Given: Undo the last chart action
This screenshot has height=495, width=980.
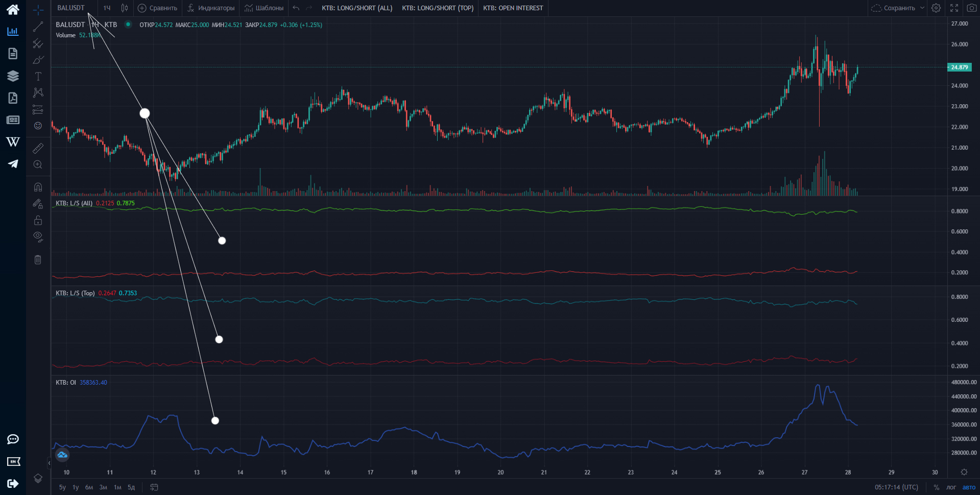Looking at the screenshot, I should [296, 8].
